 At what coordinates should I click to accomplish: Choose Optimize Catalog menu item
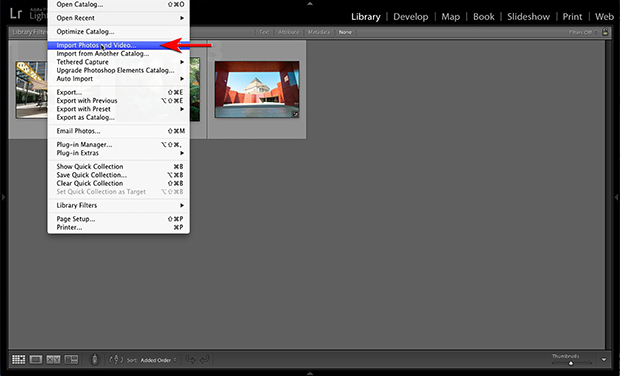point(119,31)
